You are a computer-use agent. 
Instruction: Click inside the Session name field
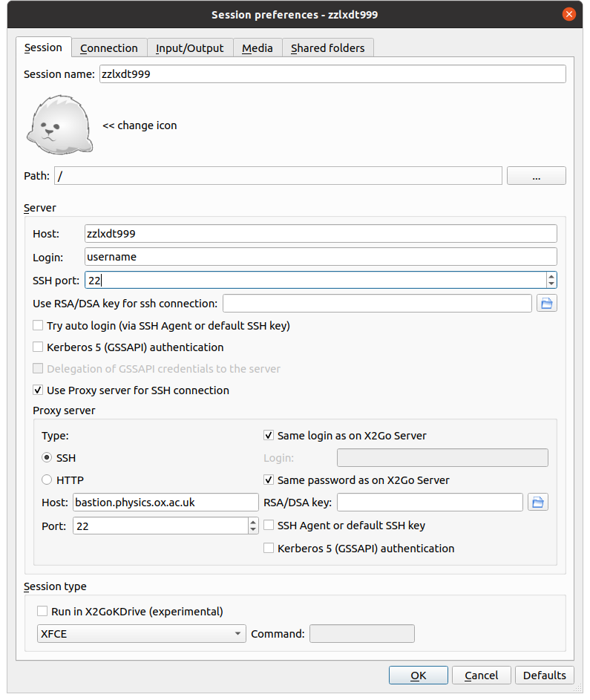297,73
